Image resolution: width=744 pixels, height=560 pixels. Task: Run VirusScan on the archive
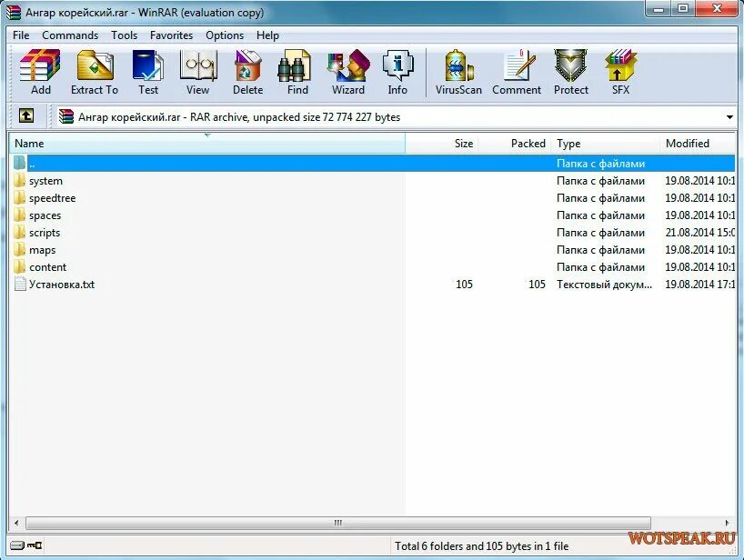click(x=458, y=66)
